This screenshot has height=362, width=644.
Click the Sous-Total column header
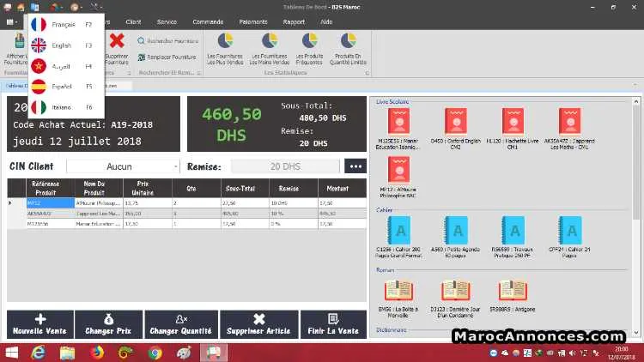click(240, 189)
